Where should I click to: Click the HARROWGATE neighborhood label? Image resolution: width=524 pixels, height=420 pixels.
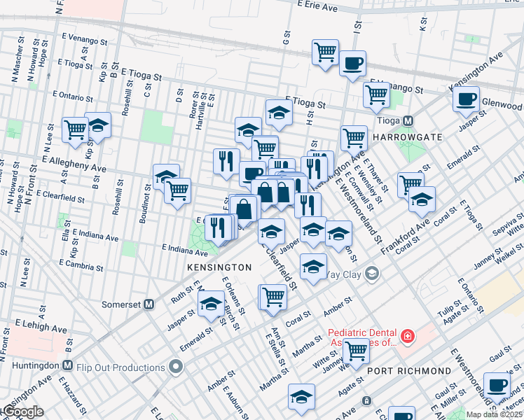(x=408, y=137)
